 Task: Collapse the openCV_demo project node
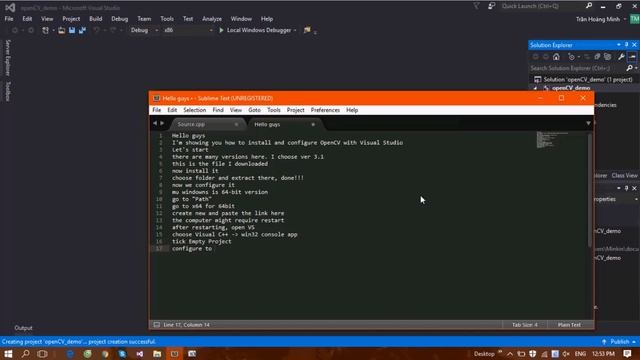coord(535,88)
